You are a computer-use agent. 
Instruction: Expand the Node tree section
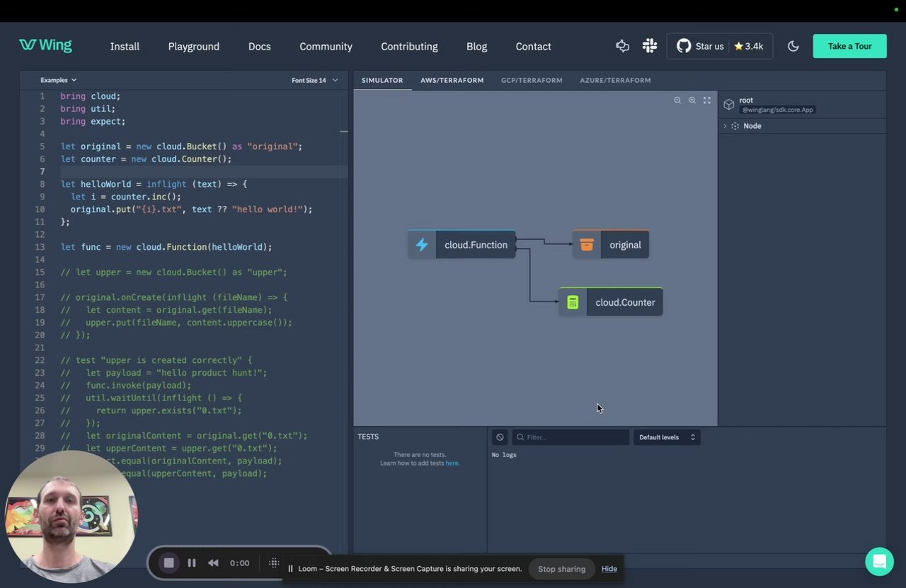pyautogui.click(x=725, y=126)
